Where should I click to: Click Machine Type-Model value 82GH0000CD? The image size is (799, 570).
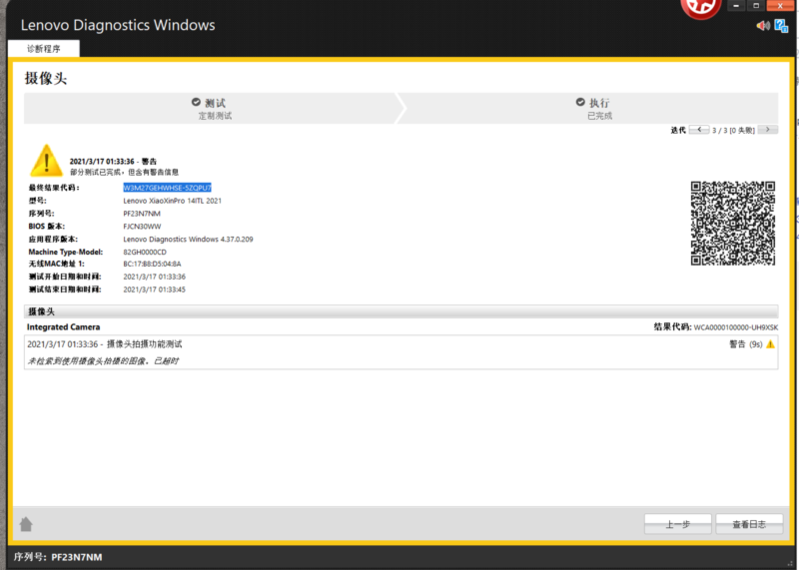pyautogui.click(x=145, y=252)
